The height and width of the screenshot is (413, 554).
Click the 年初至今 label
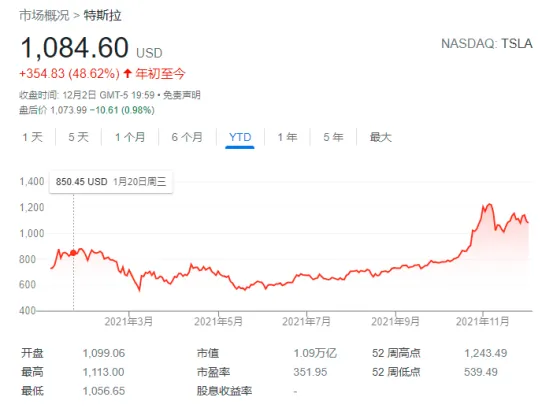pos(160,74)
